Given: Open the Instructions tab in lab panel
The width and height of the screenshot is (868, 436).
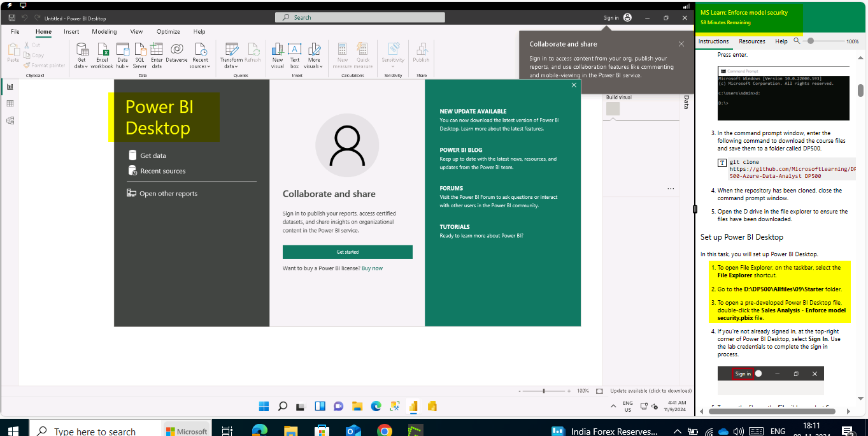Looking at the screenshot, I should tap(713, 41).
